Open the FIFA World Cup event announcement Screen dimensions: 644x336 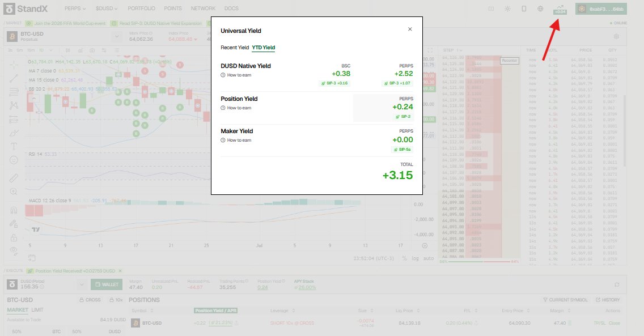click(x=66, y=23)
